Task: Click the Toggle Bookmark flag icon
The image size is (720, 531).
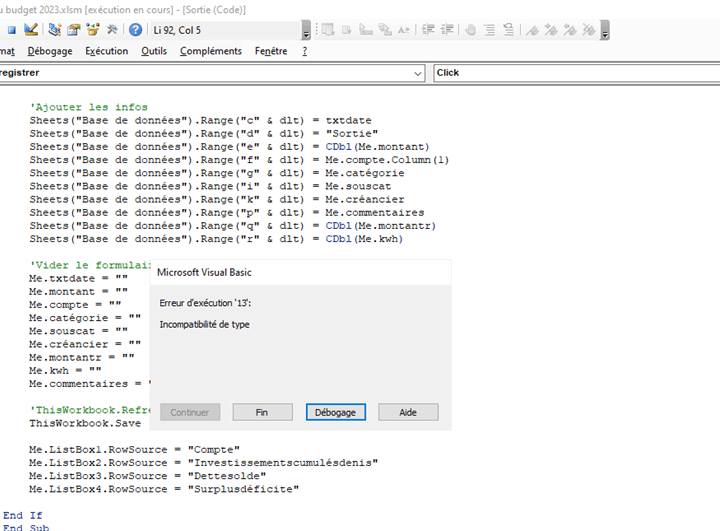Action: click(x=532, y=30)
